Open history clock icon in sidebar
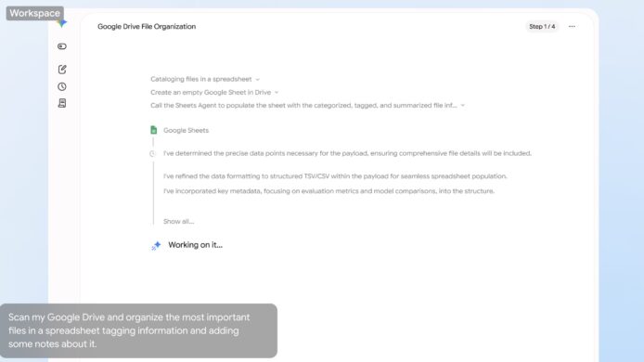The width and height of the screenshot is (644, 362). tap(62, 86)
